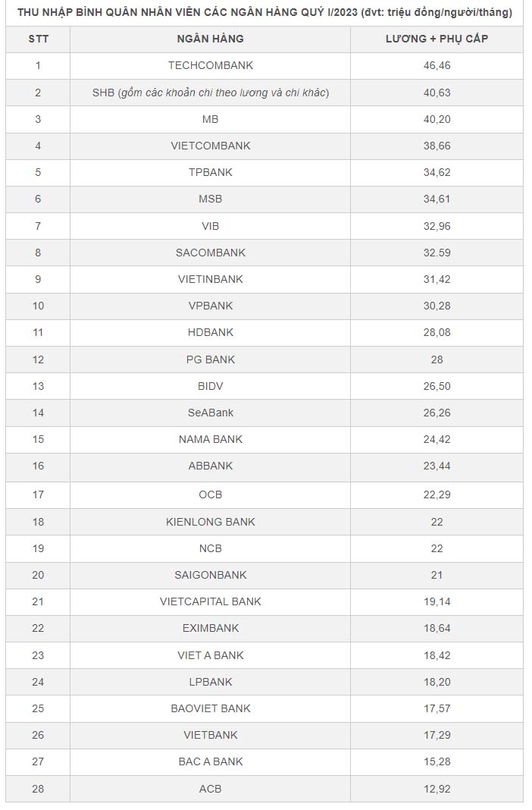Select the VIETINBANK row name
Image resolution: width=532 pixels, height=810 pixels.
210,279
